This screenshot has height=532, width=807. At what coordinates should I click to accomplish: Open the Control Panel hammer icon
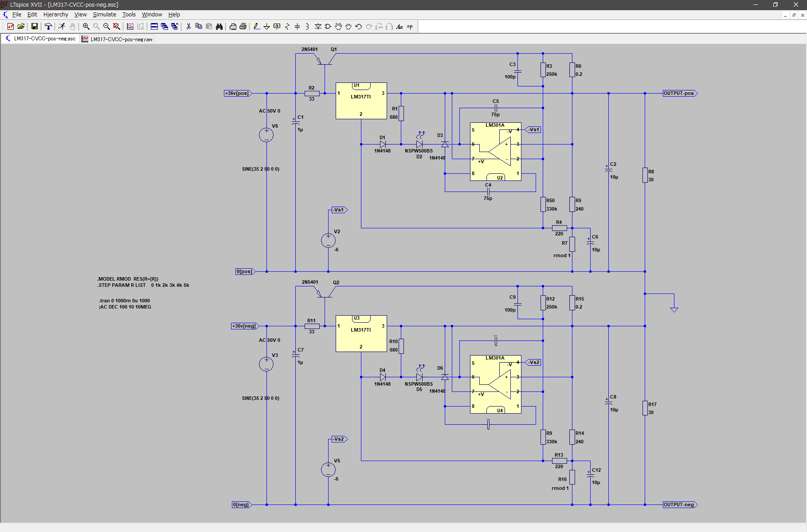[x=48, y=27]
